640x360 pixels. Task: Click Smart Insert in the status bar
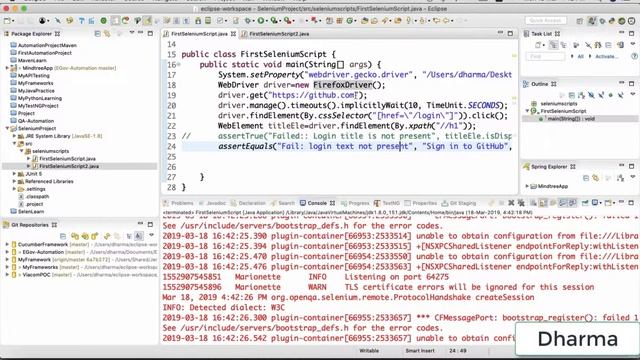[x=420, y=351]
